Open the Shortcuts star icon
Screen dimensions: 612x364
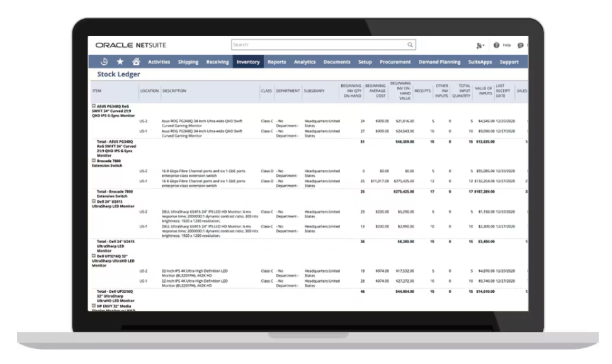[x=120, y=62]
